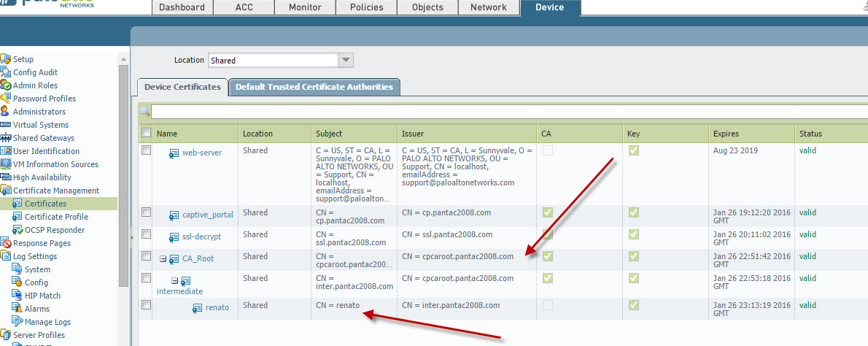The width and height of the screenshot is (868, 346).
Task: Click the Response Pages icon
Action: (6, 243)
